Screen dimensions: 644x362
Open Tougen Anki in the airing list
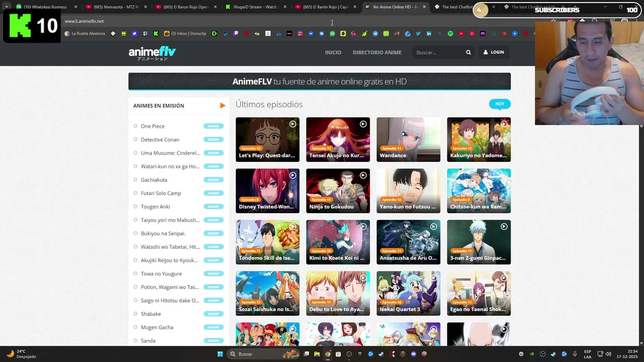coord(155,207)
